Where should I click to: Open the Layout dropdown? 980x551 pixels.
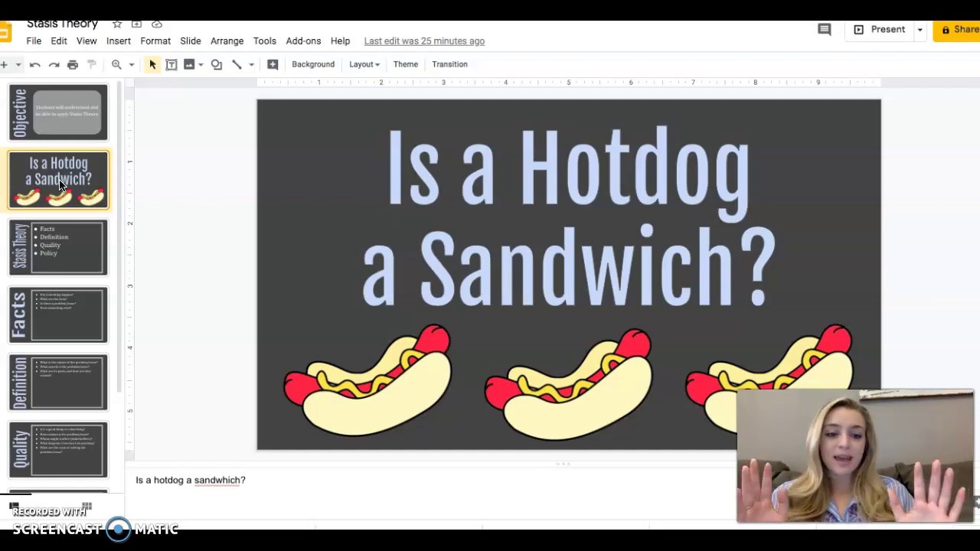click(364, 64)
